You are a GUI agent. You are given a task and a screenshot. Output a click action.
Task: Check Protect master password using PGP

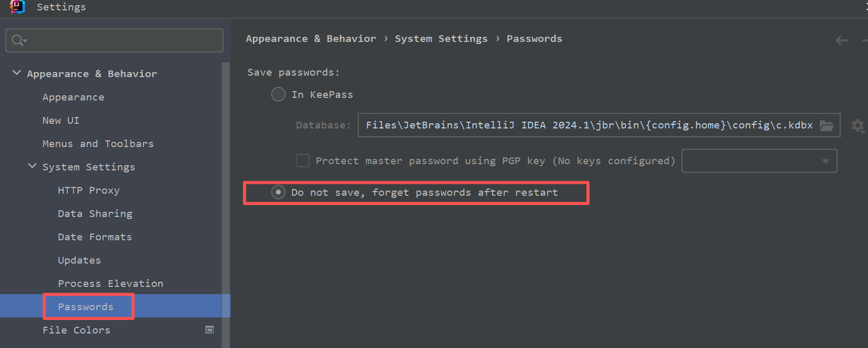click(x=303, y=161)
